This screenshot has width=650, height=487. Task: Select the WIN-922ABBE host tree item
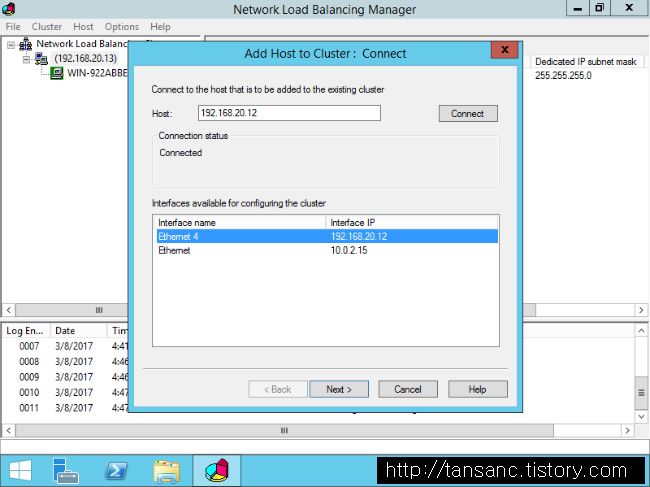tap(97, 73)
